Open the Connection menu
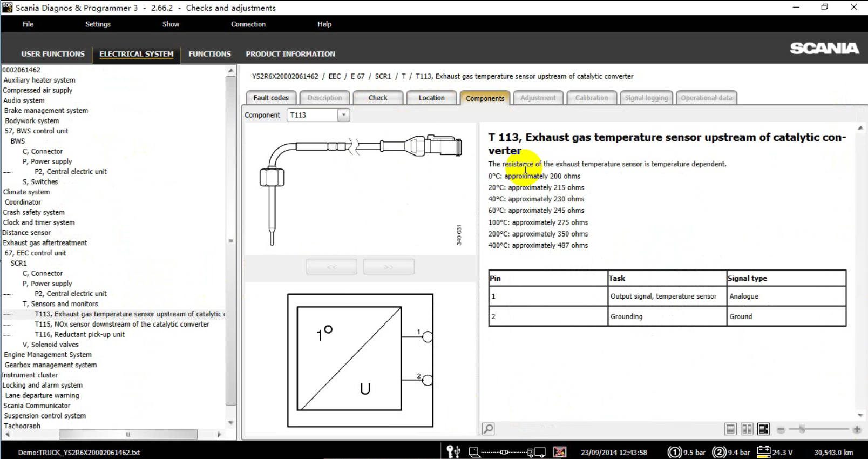868x459 pixels. coord(248,24)
